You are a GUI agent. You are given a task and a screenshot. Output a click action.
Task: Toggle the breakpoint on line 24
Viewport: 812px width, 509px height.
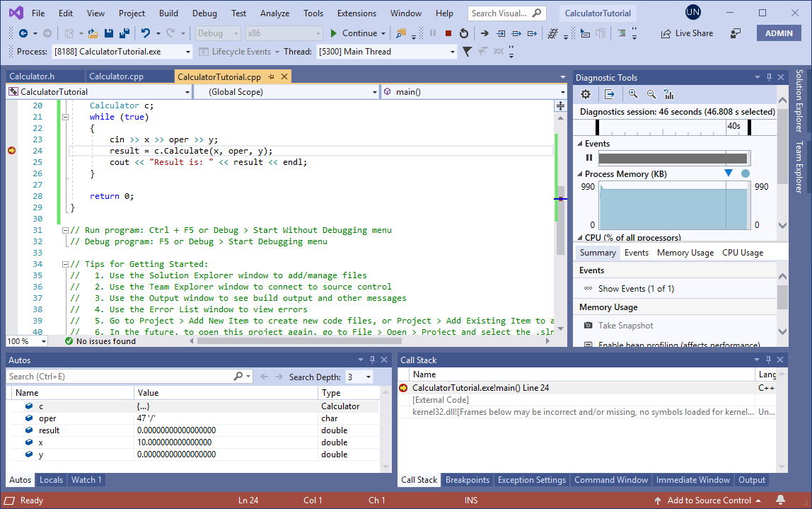(x=12, y=149)
